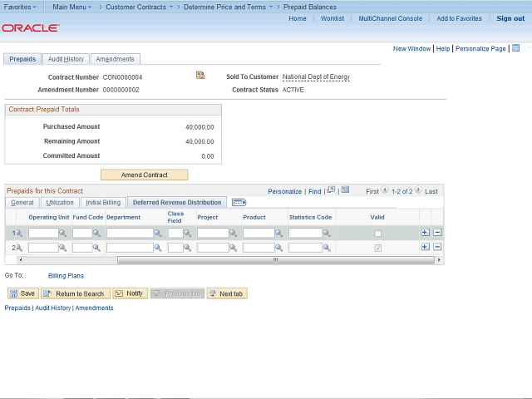Click the contract document icon beside Contract Number
The width and height of the screenshot is (532, 399).
200,76
